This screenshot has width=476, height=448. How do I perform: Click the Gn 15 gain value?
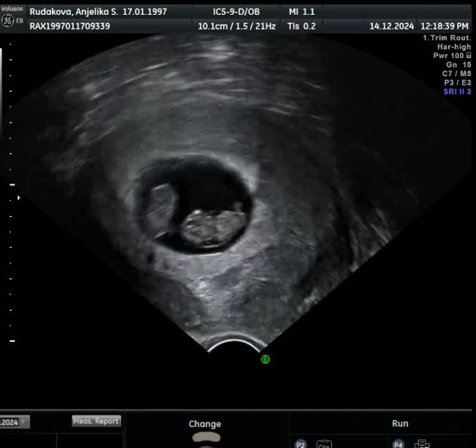tap(459, 64)
